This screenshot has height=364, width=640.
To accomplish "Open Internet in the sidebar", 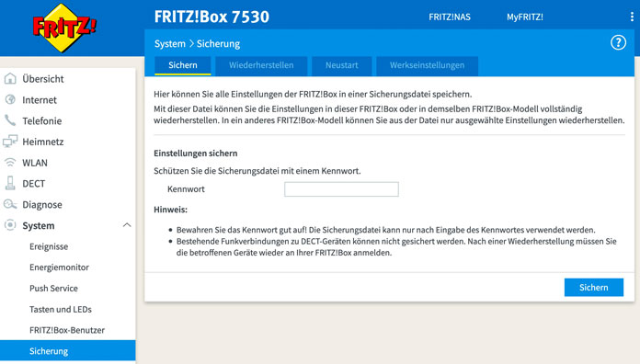I will (x=40, y=99).
